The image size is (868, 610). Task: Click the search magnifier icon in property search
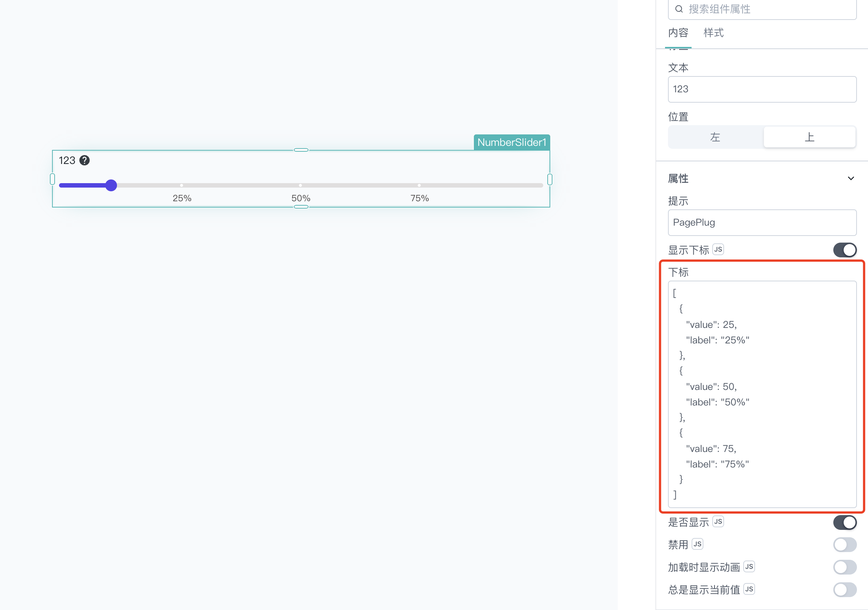(679, 9)
